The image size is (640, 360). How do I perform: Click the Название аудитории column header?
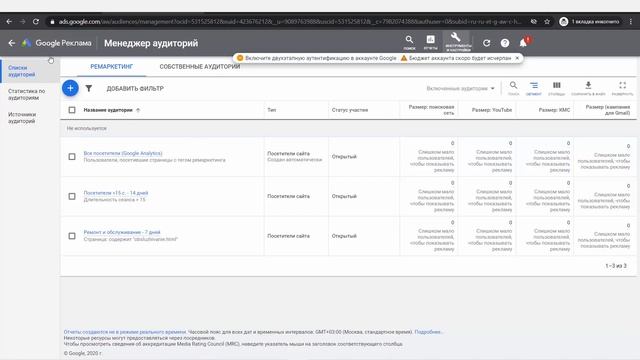108,110
